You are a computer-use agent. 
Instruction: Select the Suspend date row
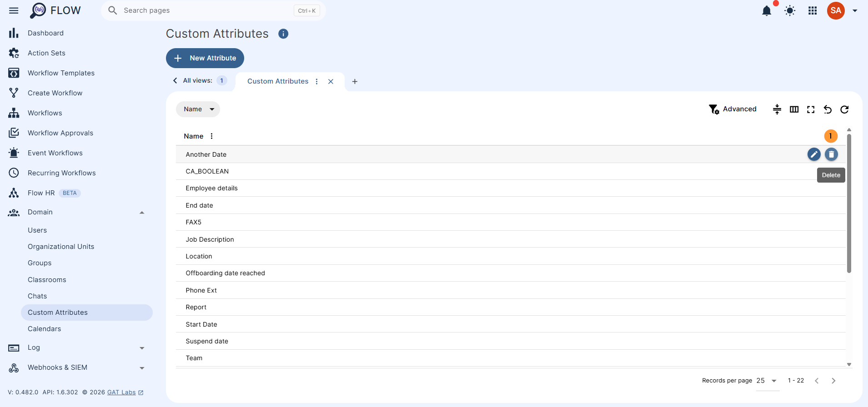(x=511, y=341)
